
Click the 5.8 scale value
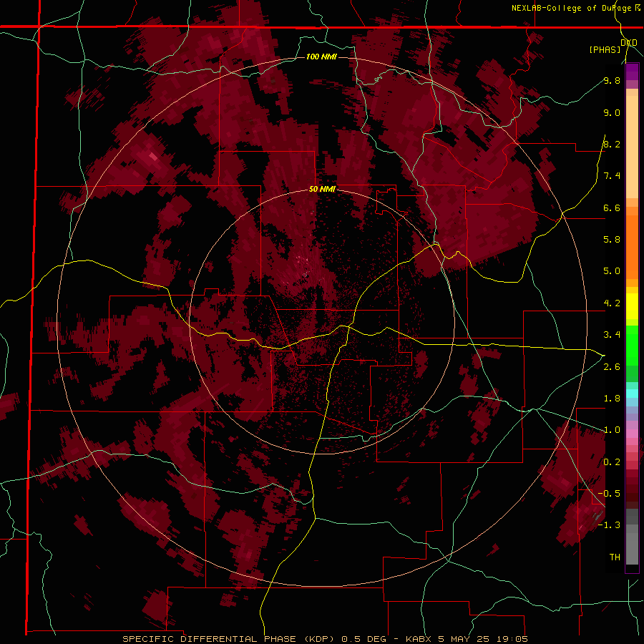pos(612,239)
